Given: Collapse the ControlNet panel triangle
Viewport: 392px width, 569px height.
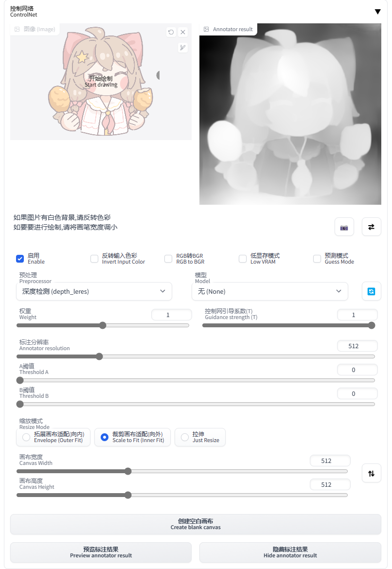Looking at the screenshot, I should point(377,12).
